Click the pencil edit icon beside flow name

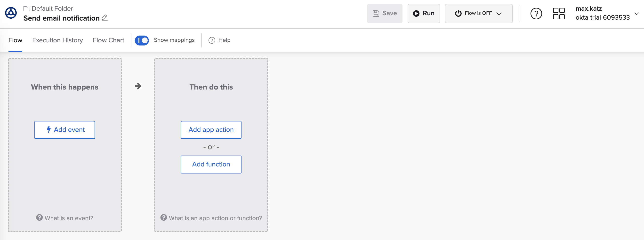(105, 18)
